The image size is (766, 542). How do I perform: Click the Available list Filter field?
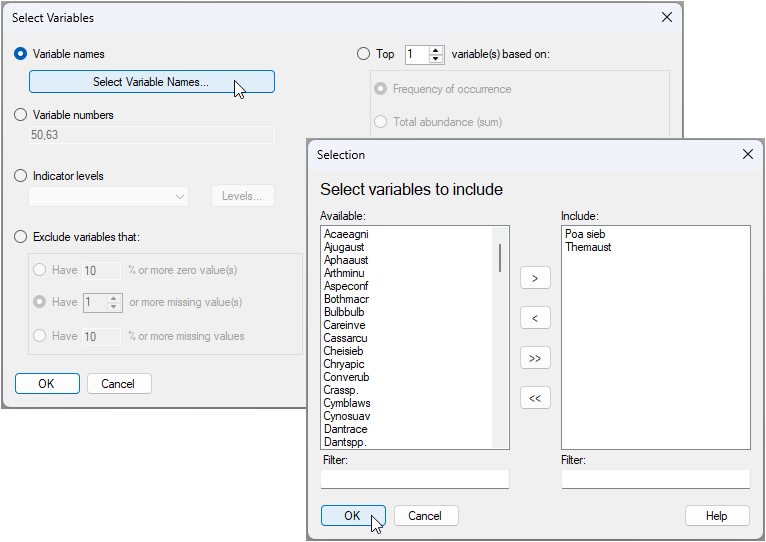click(x=415, y=479)
